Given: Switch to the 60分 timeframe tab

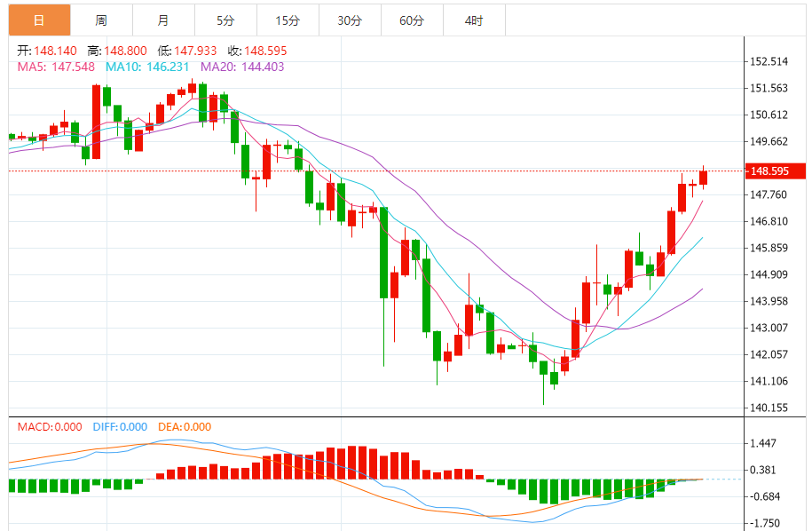Looking at the screenshot, I should click(x=413, y=20).
